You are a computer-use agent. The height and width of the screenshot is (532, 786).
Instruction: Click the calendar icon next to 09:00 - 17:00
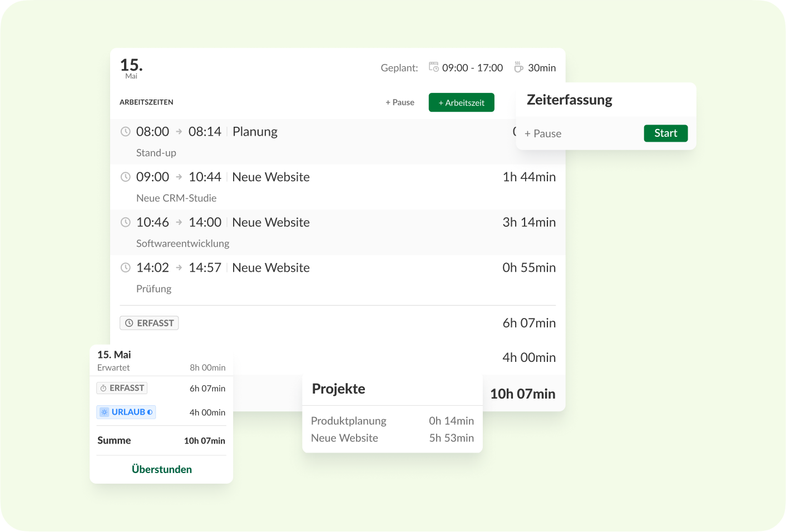point(434,67)
